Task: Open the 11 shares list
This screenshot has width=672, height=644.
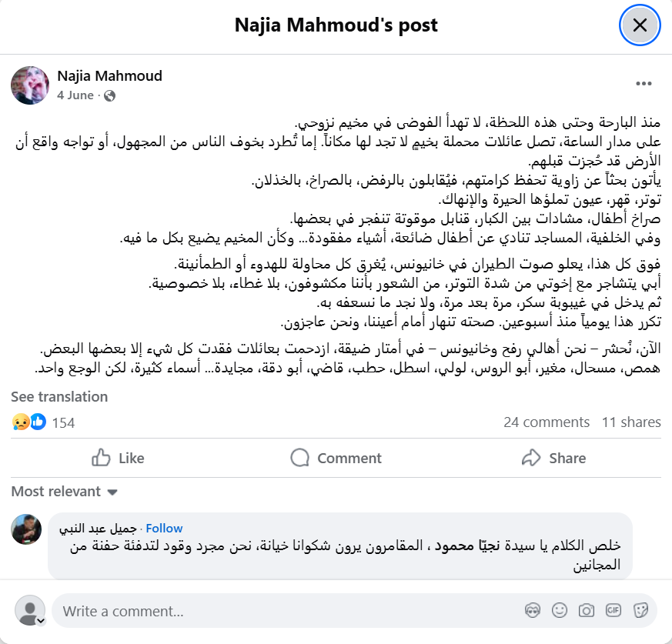Action: pyautogui.click(x=631, y=422)
